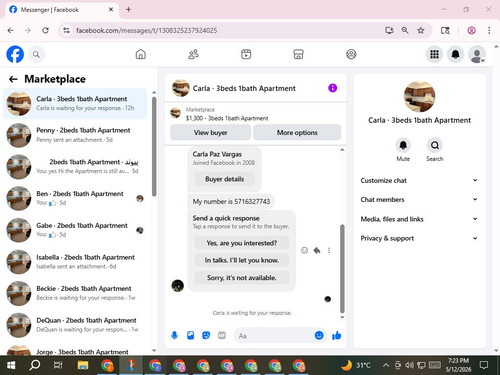The width and height of the screenshot is (500, 375).
Task: Bookmark this page with star icon
Action: [421, 30]
